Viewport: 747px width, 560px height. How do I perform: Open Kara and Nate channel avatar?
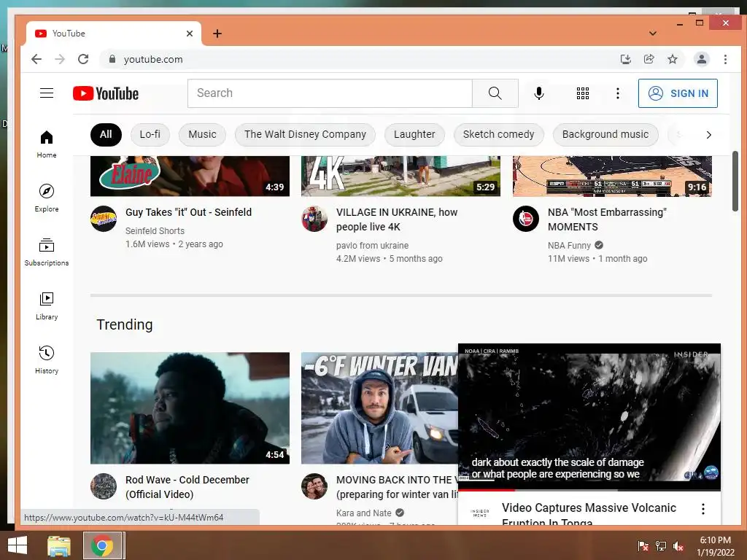point(314,486)
